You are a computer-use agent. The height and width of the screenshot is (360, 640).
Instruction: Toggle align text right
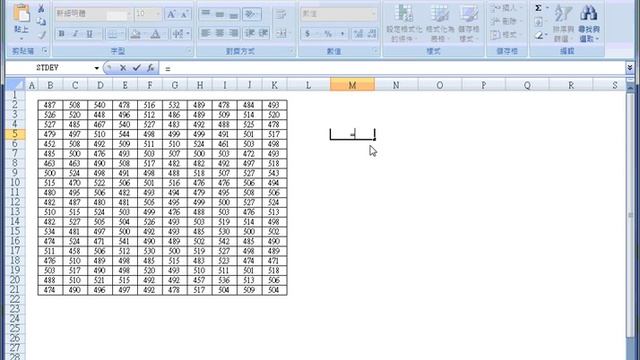[x=233, y=33]
